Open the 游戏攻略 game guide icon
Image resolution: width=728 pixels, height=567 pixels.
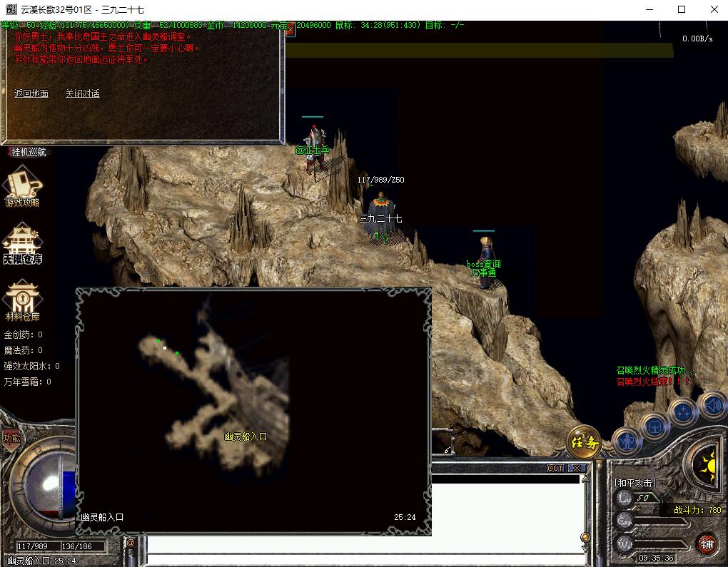tap(23, 185)
